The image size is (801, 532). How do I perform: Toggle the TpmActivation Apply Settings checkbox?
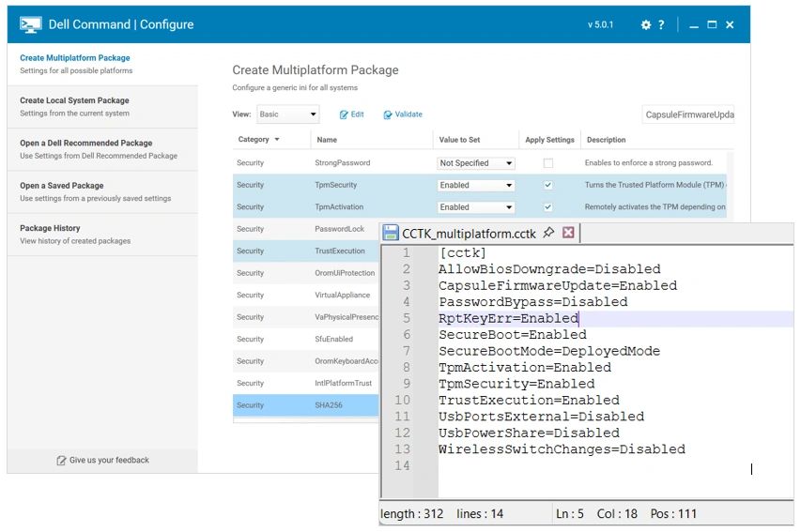548,207
